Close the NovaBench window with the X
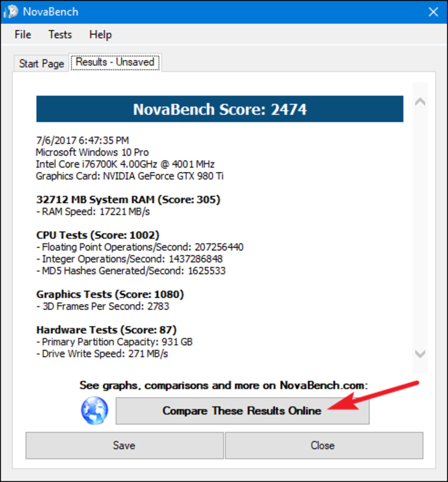Image resolution: width=448 pixels, height=482 pixels. coord(433,12)
